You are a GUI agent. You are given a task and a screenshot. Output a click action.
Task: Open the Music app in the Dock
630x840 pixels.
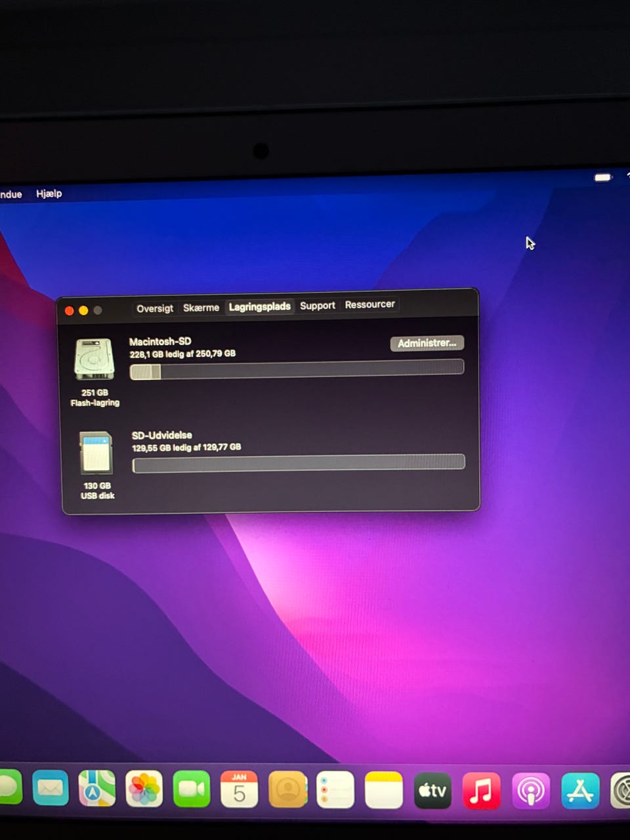481,791
